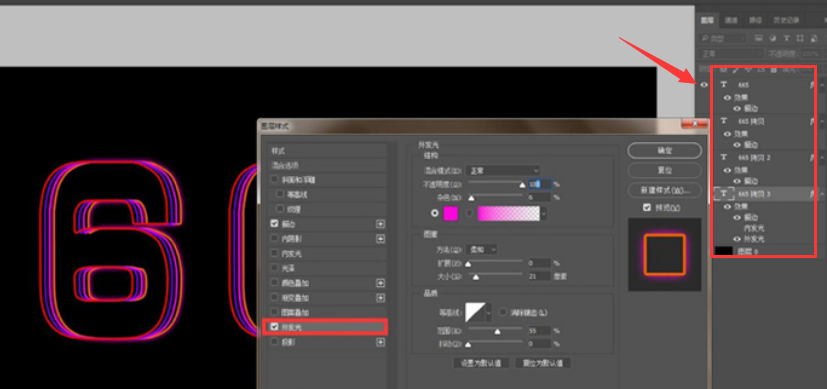This screenshot has height=389, width=827.
Task: Enable the Color Overlay (颜色叠加) checkbox
Action: pyautogui.click(x=274, y=283)
